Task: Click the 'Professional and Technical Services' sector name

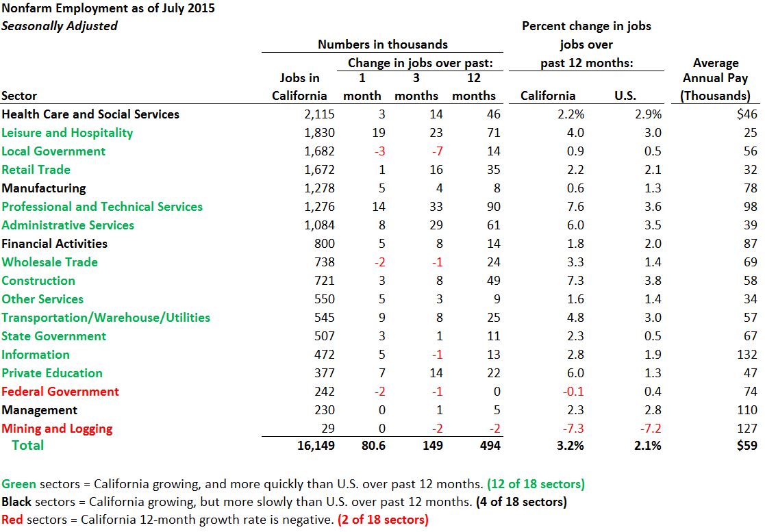Action: (x=102, y=207)
